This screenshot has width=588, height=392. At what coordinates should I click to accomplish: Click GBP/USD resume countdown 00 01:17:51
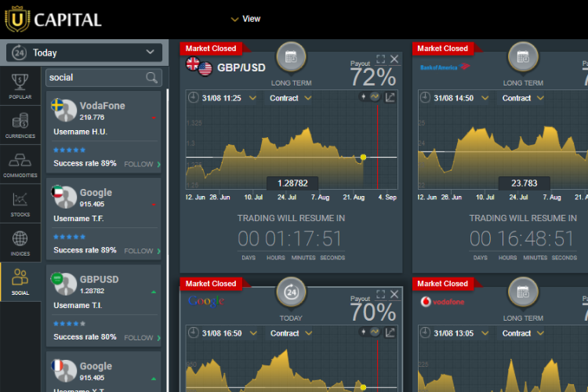click(290, 238)
